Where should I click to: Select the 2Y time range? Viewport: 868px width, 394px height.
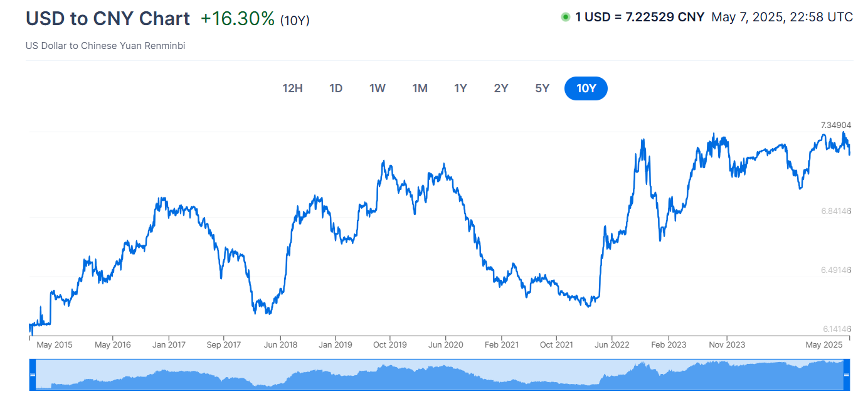point(500,88)
